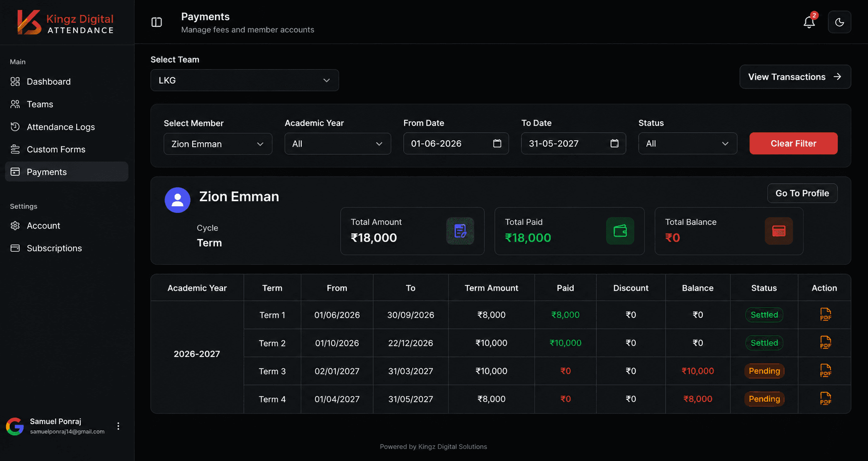Click the Total Amount document icon
The width and height of the screenshot is (868, 461).
coord(460,231)
